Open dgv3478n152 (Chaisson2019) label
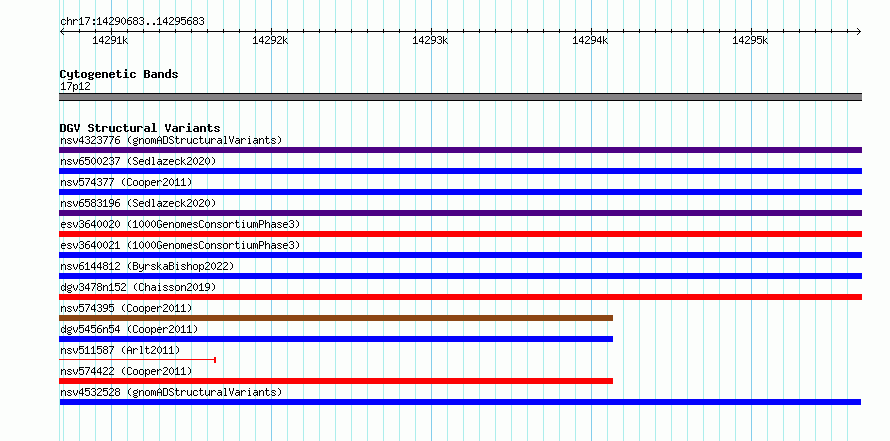Viewport: 890px width, 441px height. [138, 287]
